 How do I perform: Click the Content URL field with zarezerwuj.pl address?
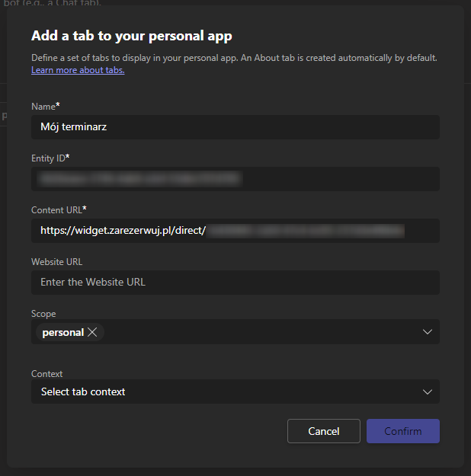click(x=235, y=230)
